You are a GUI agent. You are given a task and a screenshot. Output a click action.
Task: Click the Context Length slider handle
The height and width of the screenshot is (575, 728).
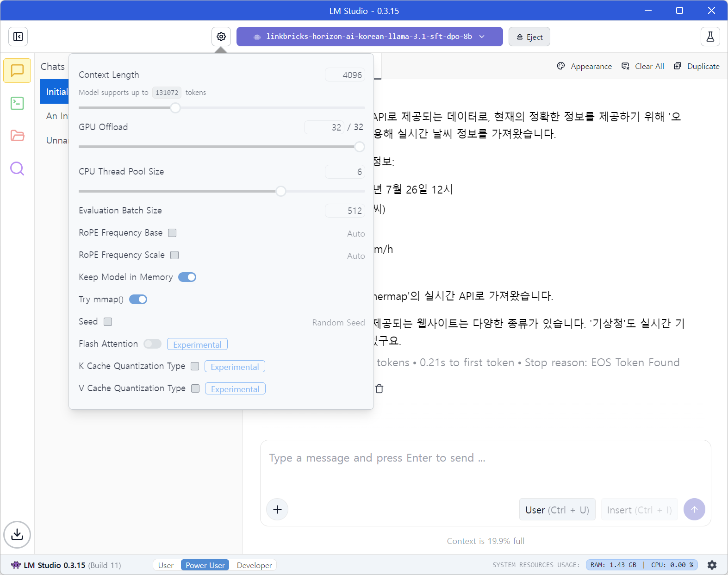(x=175, y=108)
